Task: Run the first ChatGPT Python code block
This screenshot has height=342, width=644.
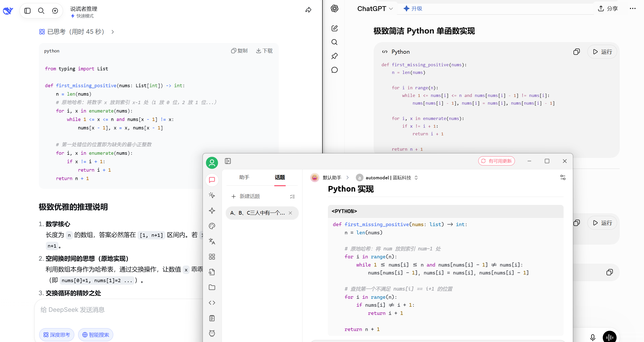Action: pyautogui.click(x=602, y=52)
